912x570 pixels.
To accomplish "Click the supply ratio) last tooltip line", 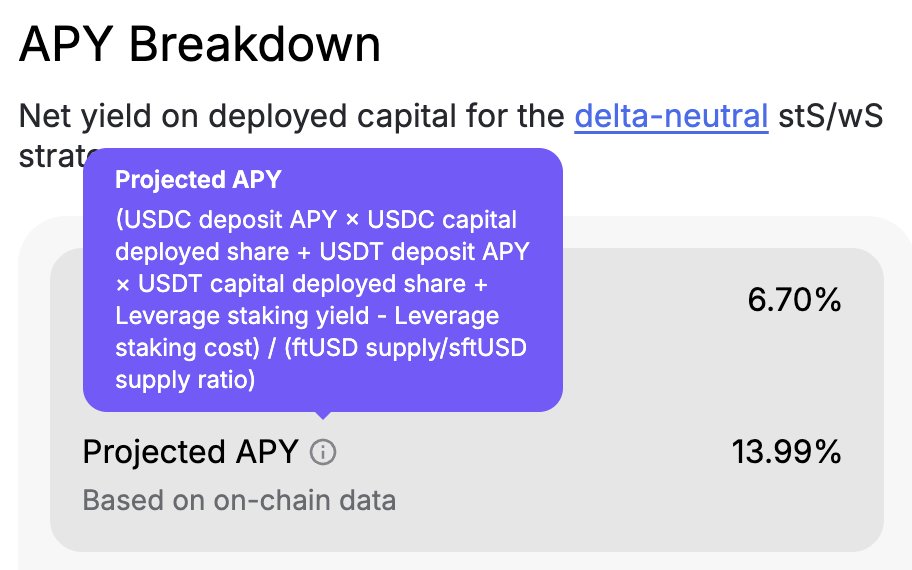I will pos(185,380).
